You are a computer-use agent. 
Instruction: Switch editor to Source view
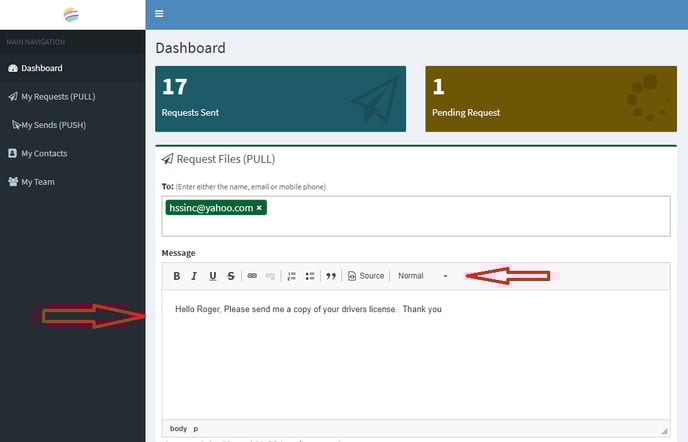coord(366,276)
